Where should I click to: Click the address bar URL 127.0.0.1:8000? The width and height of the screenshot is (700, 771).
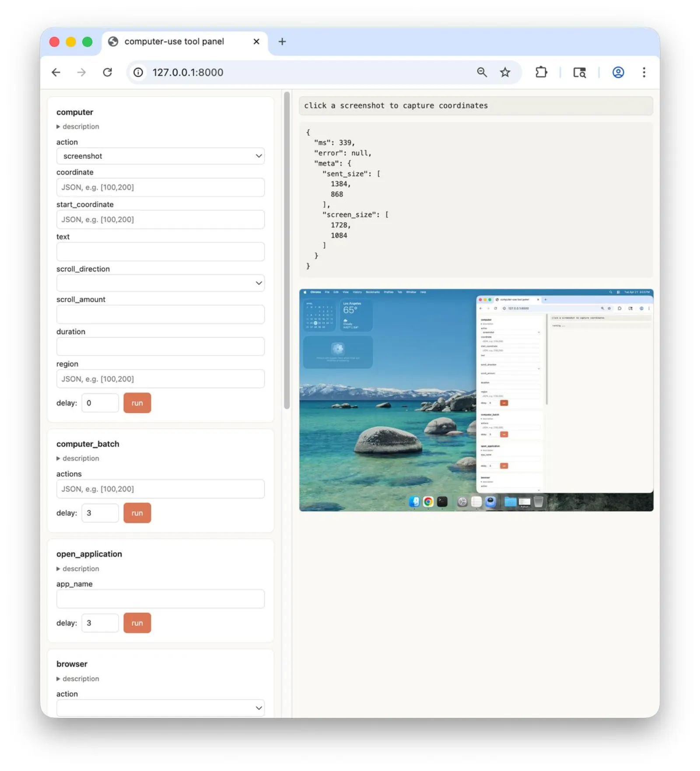click(188, 72)
